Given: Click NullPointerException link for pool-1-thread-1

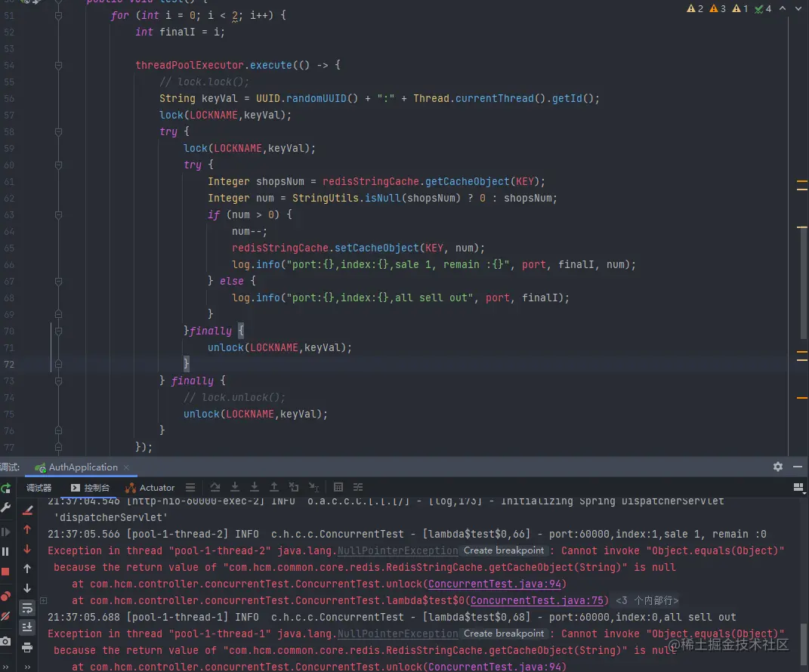Looking at the screenshot, I should pyautogui.click(x=397, y=633).
